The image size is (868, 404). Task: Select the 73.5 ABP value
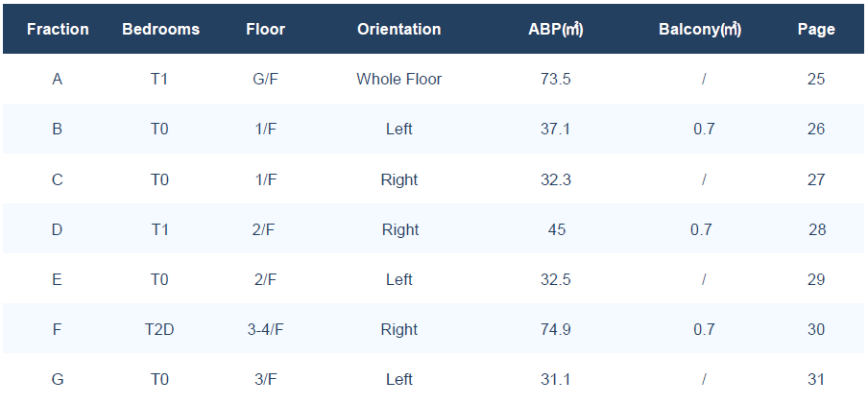[x=556, y=79]
